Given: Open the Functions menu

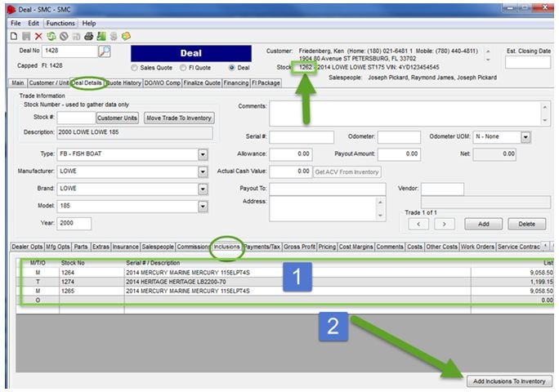Looking at the screenshot, I should 60,24.
